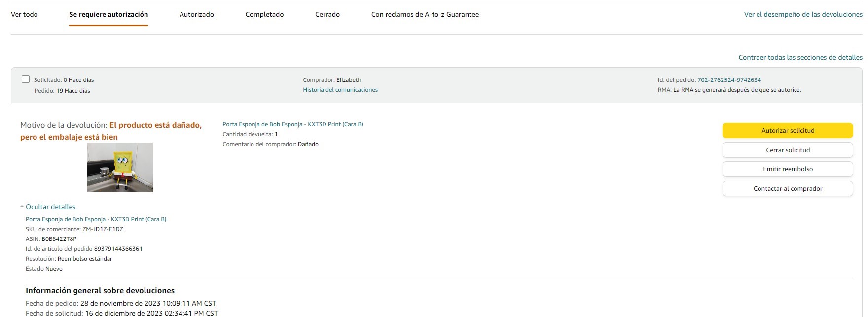Click Contactar al comprador button
This screenshot has height=317, width=868.
[x=788, y=189]
